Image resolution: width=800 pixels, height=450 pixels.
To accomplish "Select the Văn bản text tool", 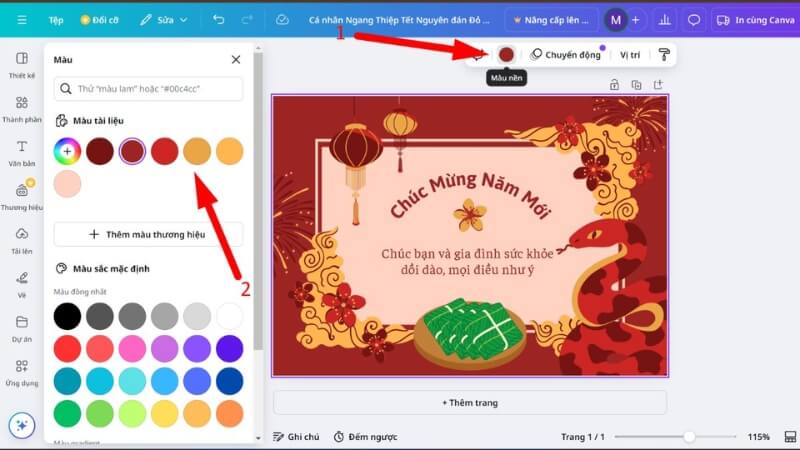I will pyautogui.click(x=21, y=153).
